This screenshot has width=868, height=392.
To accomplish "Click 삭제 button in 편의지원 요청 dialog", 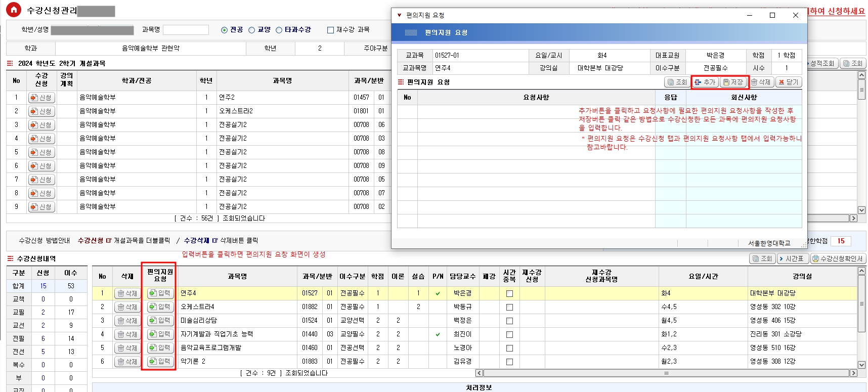I will [761, 82].
